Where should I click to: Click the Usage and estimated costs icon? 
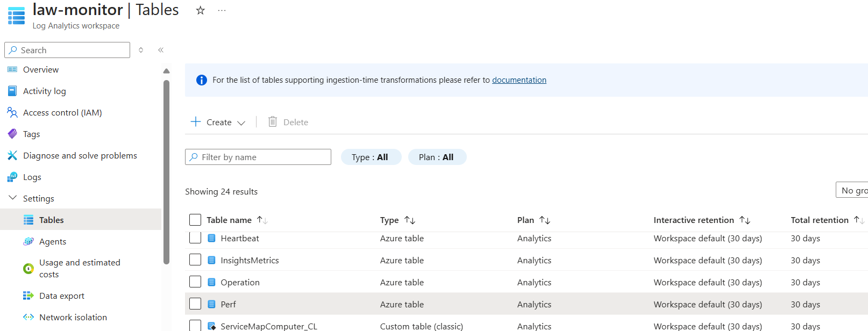29,268
